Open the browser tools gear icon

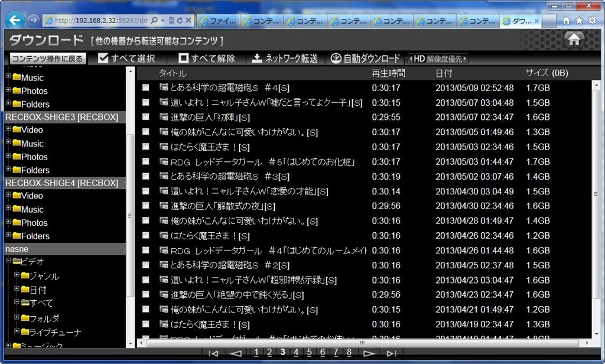[x=592, y=21]
